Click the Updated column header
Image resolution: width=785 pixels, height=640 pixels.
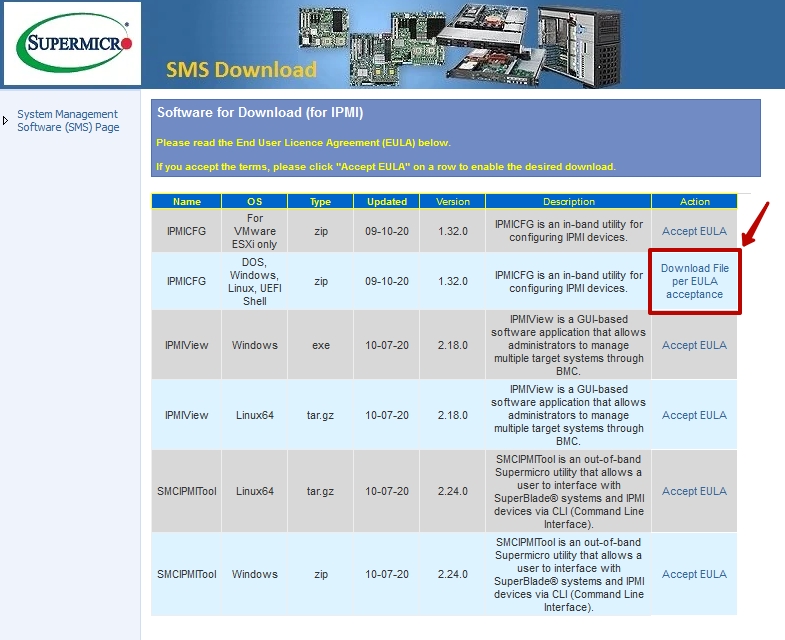point(386,201)
